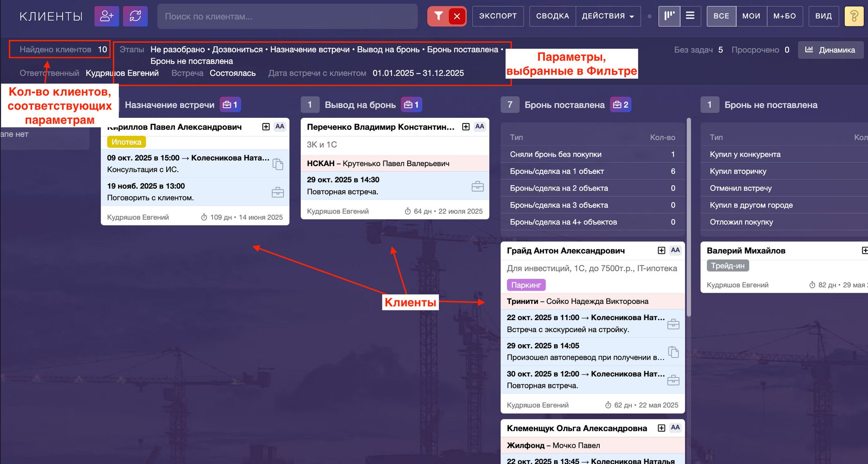Select the Назначение встречи column header

169,105
